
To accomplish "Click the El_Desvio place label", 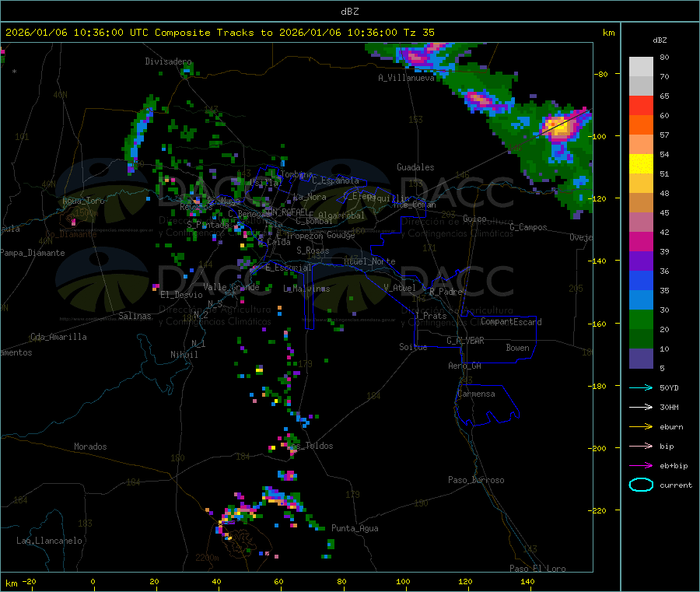I will (x=181, y=295).
